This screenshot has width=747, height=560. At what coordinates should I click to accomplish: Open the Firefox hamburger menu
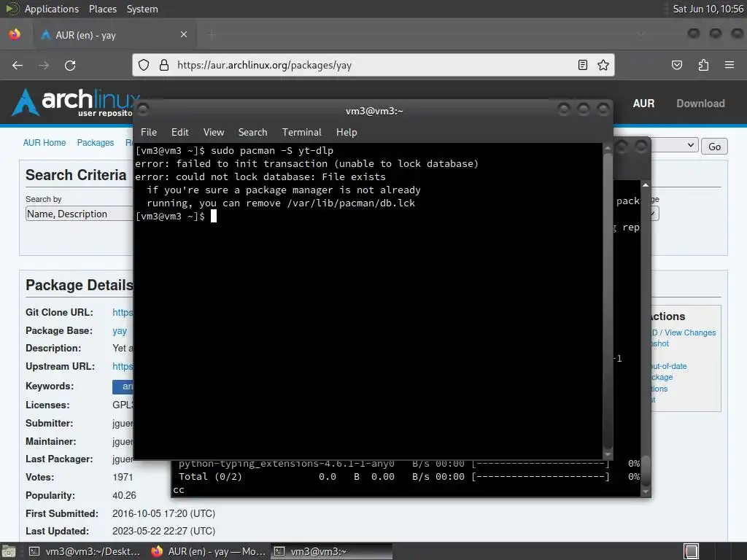(x=729, y=65)
